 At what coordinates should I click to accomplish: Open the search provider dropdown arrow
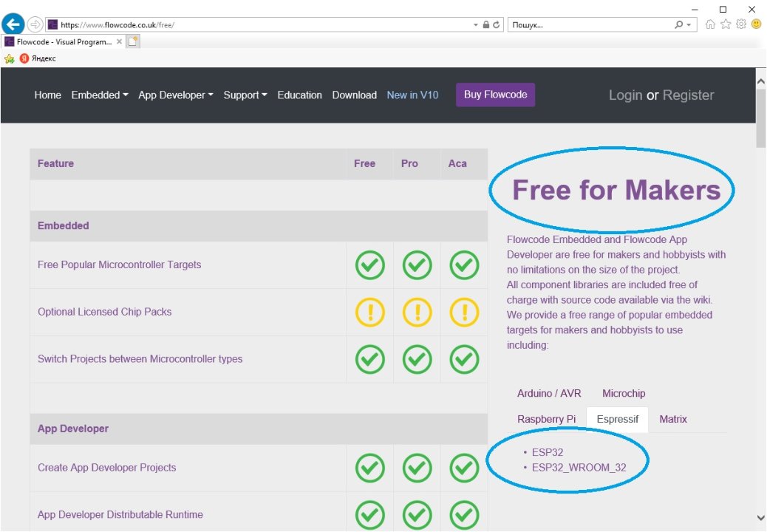coord(689,24)
